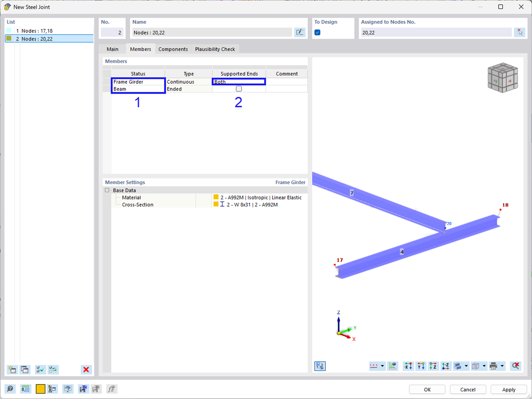This screenshot has width=532, height=399.
Task: Set view in Y direction
Action: [x=421, y=366]
